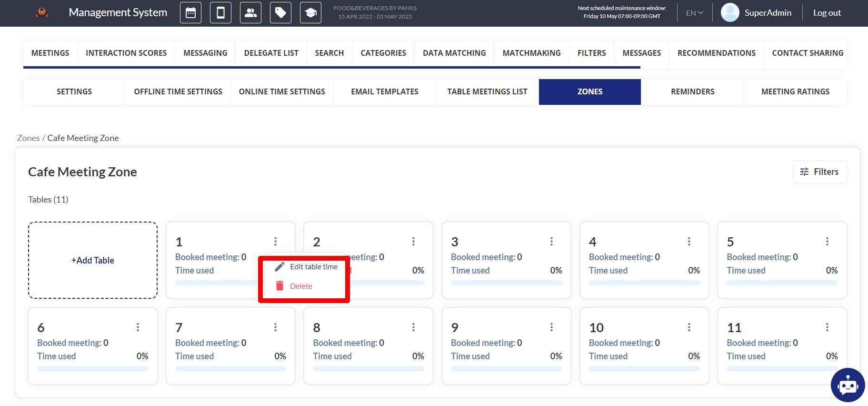Open options menu for table 3
The width and height of the screenshot is (868, 406).
[551, 242]
